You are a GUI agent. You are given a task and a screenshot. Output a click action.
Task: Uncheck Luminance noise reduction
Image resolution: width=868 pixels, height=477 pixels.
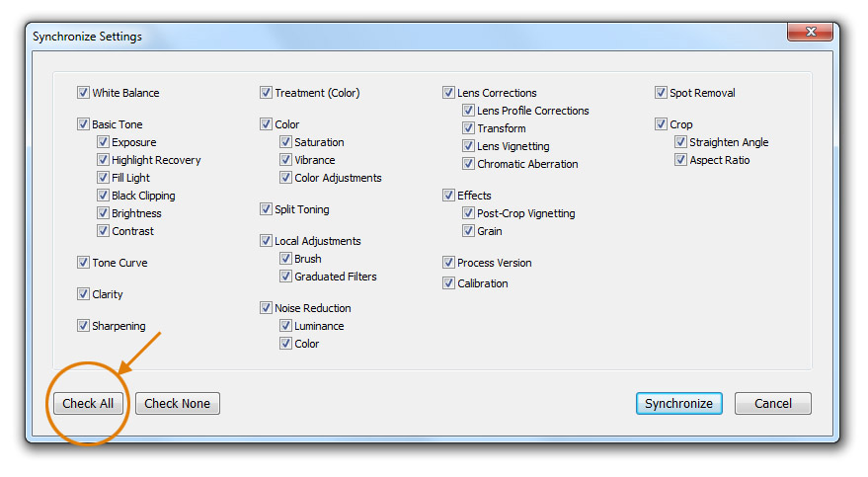(285, 326)
